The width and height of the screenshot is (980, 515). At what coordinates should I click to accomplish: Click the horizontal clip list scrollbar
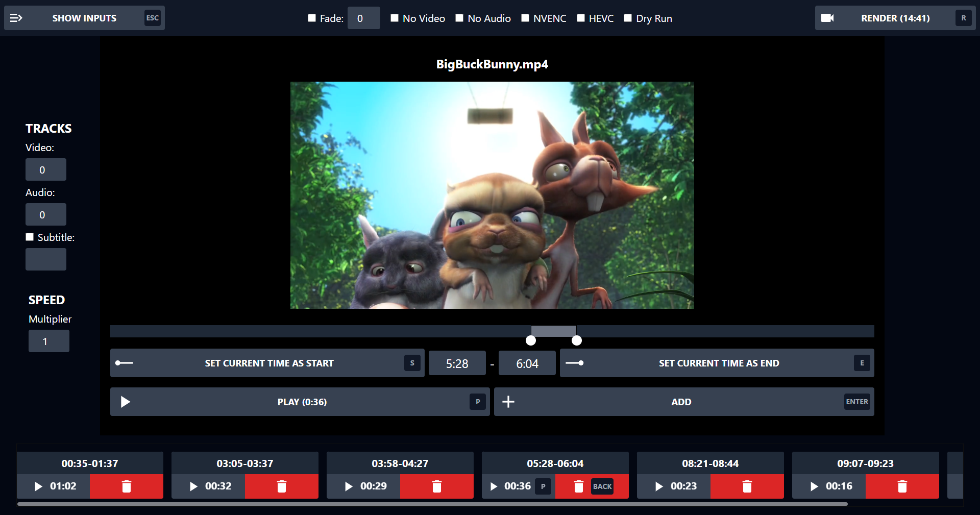(432, 504)
